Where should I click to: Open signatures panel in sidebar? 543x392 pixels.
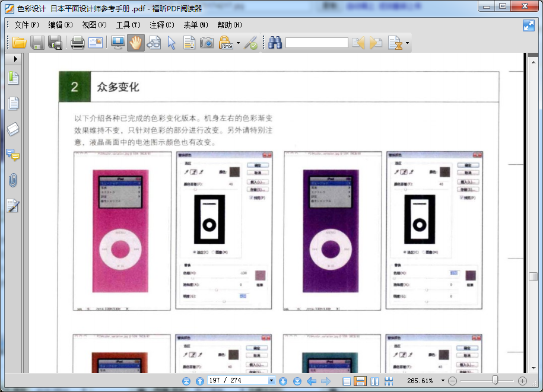pos(13,206)
